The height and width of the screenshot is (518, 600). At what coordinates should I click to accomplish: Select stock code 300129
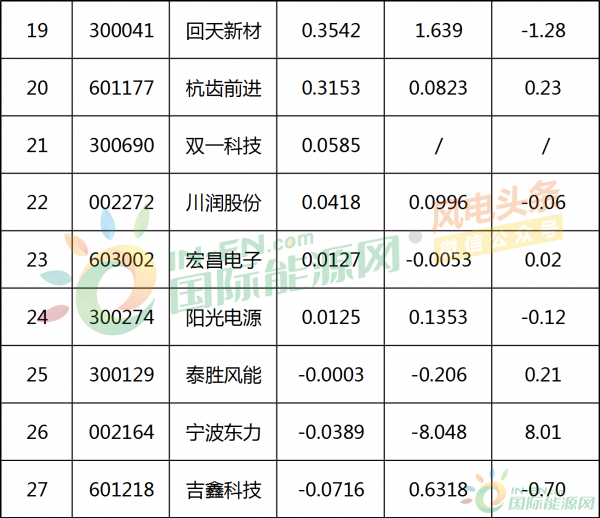pyautogui.click(x=122, y=375)
